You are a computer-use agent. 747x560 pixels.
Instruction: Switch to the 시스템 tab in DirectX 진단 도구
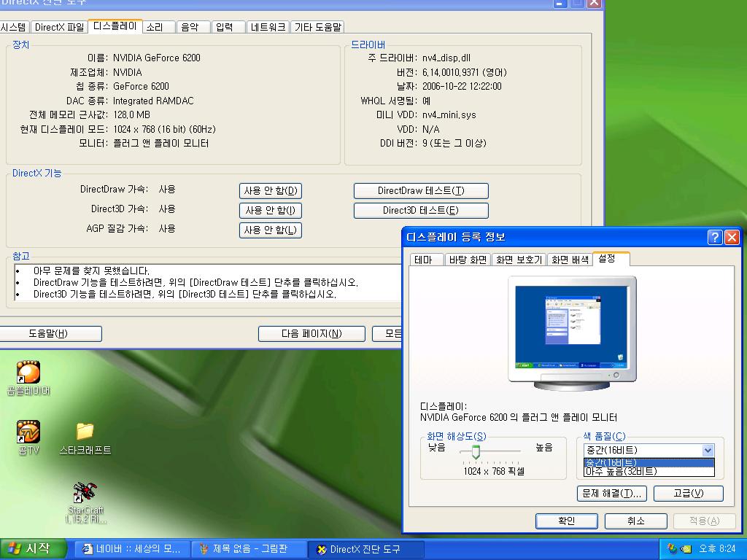(x=14, y=27)
